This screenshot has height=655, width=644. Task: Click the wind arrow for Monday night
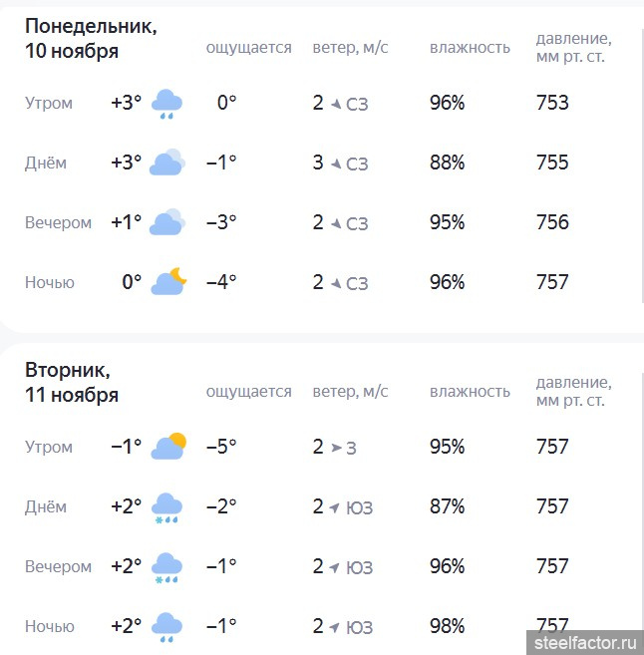[x=336, y=283]
